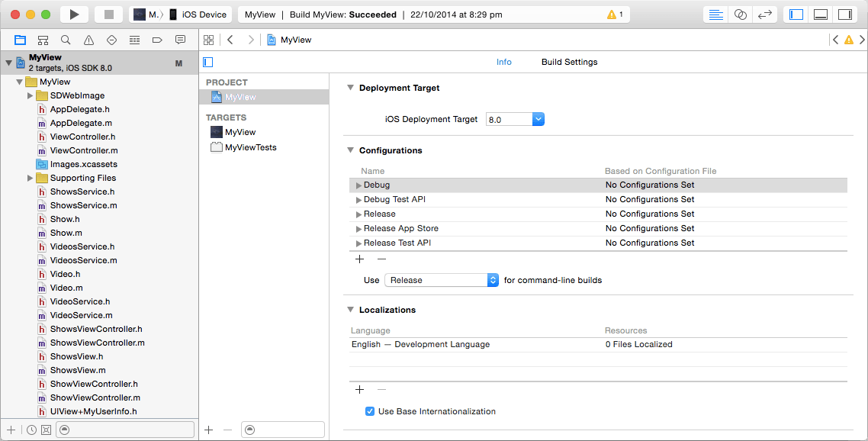
Task: Choose the iOS Device destination
Action: pos(198,14)
